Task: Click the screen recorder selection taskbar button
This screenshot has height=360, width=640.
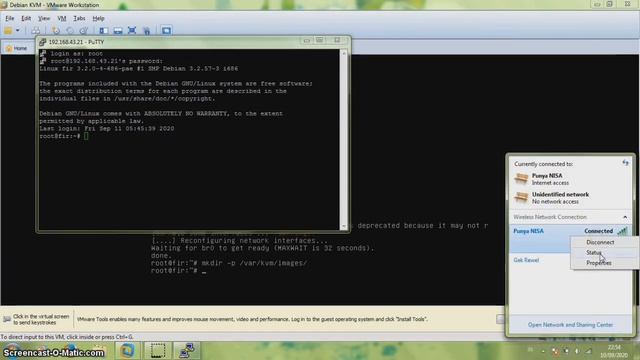Action: click(158, 351)
